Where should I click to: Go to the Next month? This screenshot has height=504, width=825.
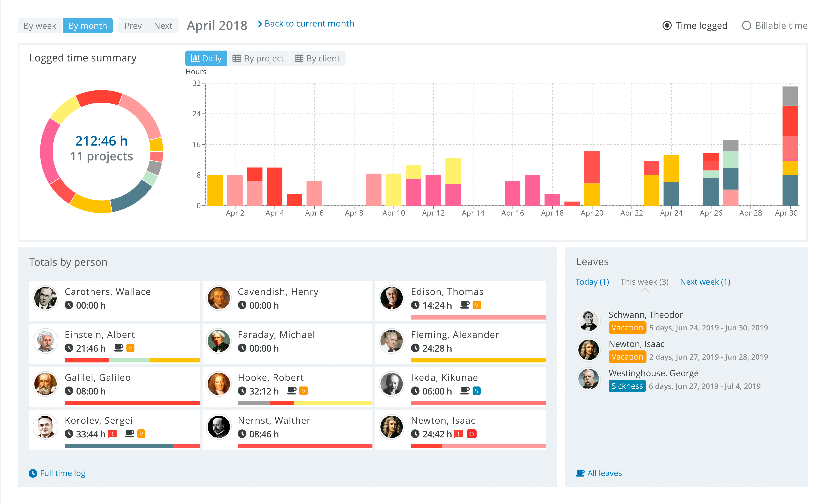click(x=163, y=26)
